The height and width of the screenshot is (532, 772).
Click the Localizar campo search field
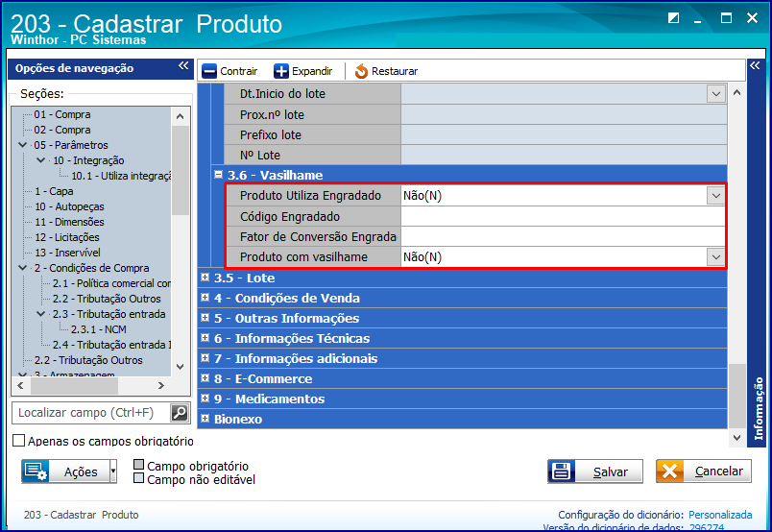tap(91, 413)
